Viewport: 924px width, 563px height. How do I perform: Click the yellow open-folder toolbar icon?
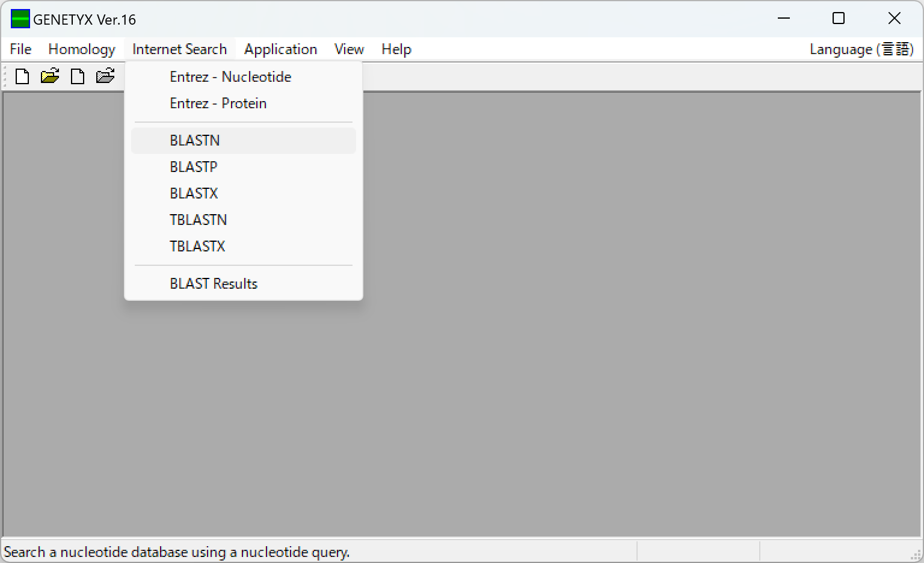pos(50,76)
